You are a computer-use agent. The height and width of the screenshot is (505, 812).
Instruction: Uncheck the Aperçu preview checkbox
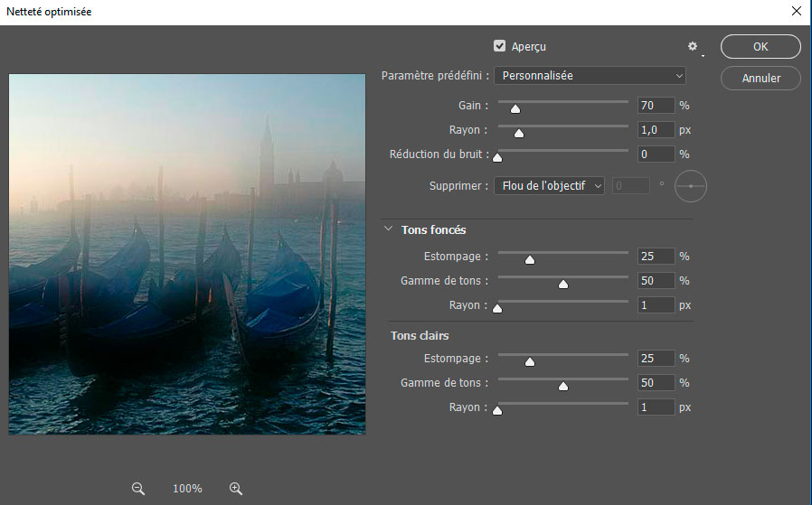tap(499, 46)
